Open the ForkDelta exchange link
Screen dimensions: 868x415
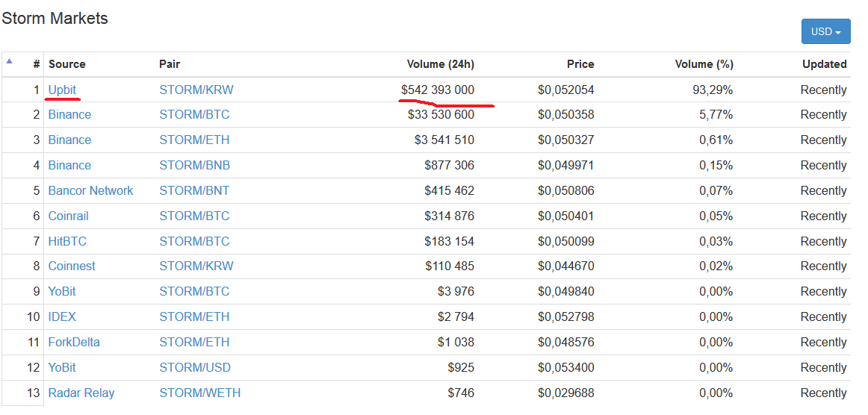(x=74, y=343)
